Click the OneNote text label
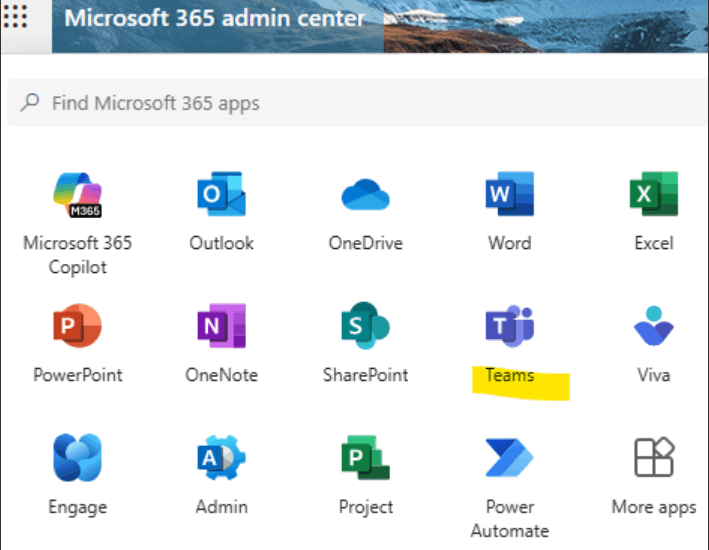 (x=222, y=375)
